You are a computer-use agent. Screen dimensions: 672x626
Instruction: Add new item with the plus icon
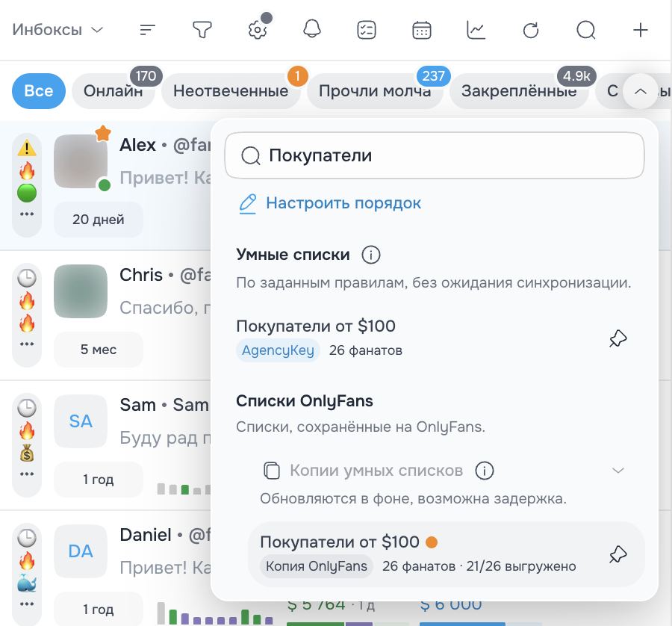[x=641, y=30]
